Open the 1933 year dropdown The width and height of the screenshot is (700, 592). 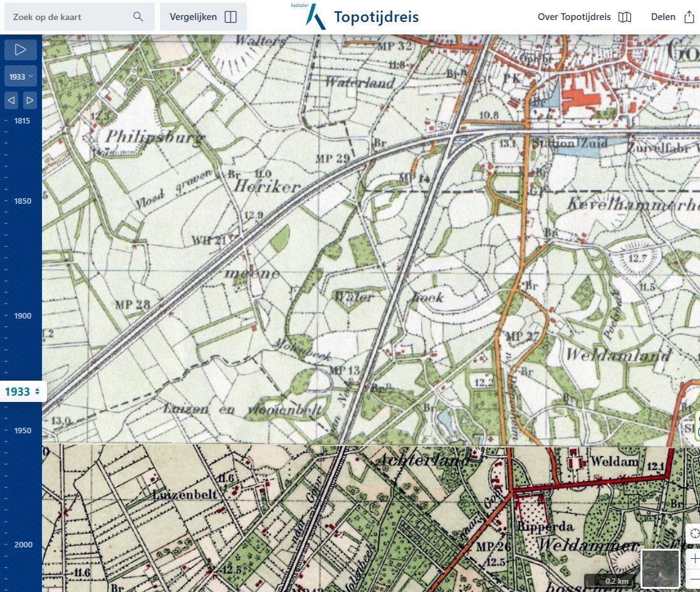21,77
